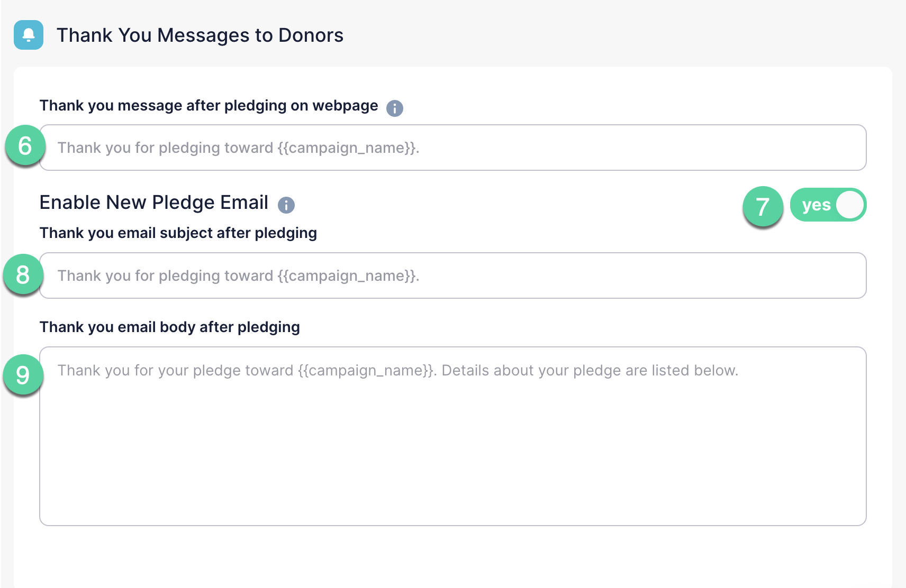Toggle Enable New Pledge Email setting
Viewport: 906px width, 588px height.
point(828,205)
